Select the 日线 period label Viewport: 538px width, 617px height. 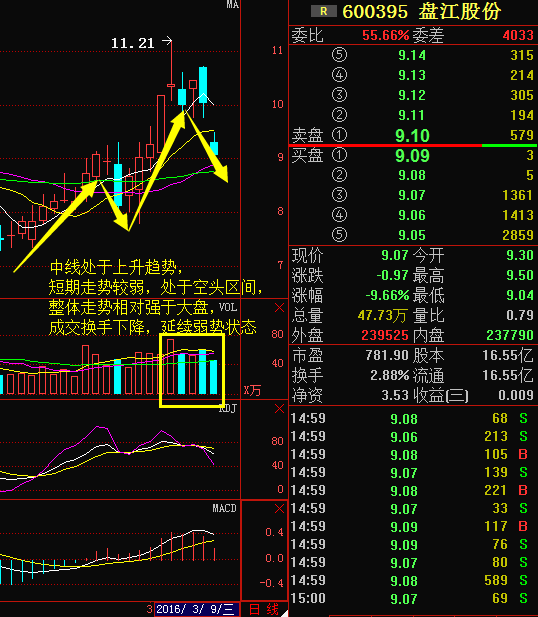point(264,610)
